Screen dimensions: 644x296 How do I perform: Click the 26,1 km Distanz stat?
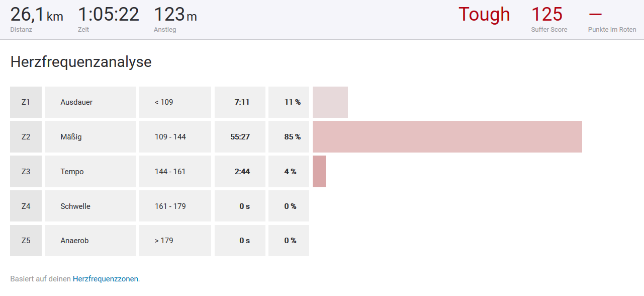coord(36,16)
